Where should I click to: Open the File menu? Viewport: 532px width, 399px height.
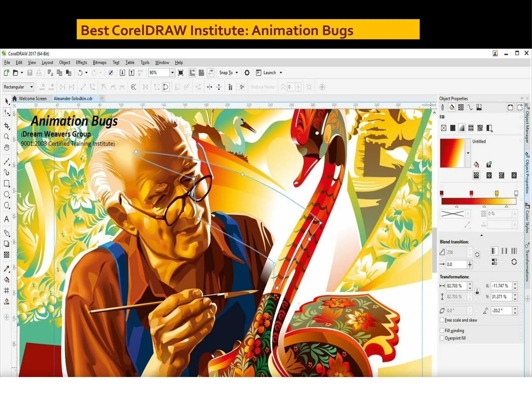click(x=7, y=63)
